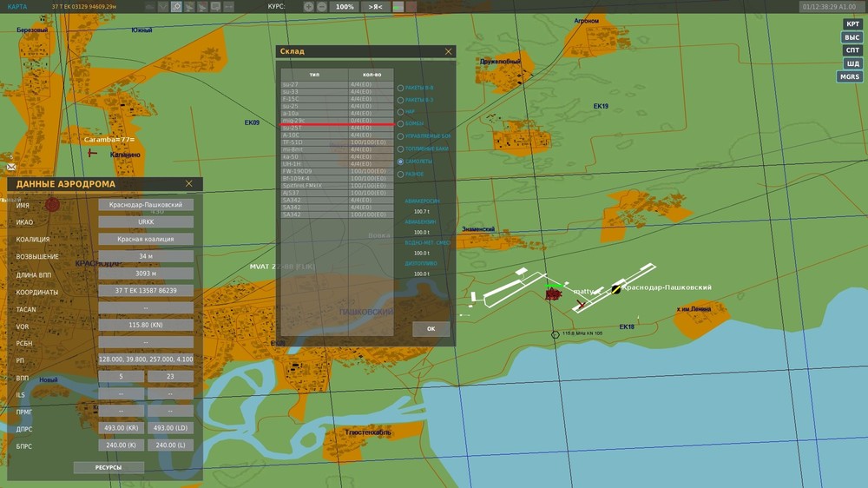Click the 115.8 MHz KN beacon circle
Image resolution: width=868 pixels, height=488 pixels.
pos(556,334)
